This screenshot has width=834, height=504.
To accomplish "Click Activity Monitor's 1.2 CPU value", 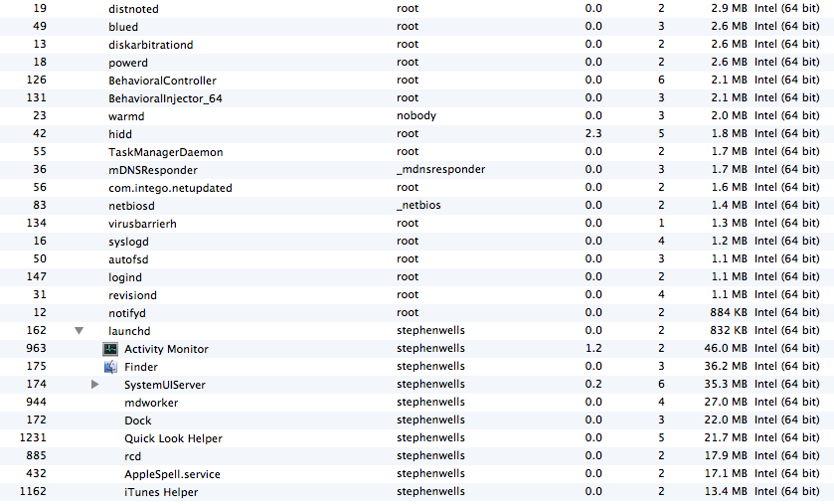I will [593, 348].
